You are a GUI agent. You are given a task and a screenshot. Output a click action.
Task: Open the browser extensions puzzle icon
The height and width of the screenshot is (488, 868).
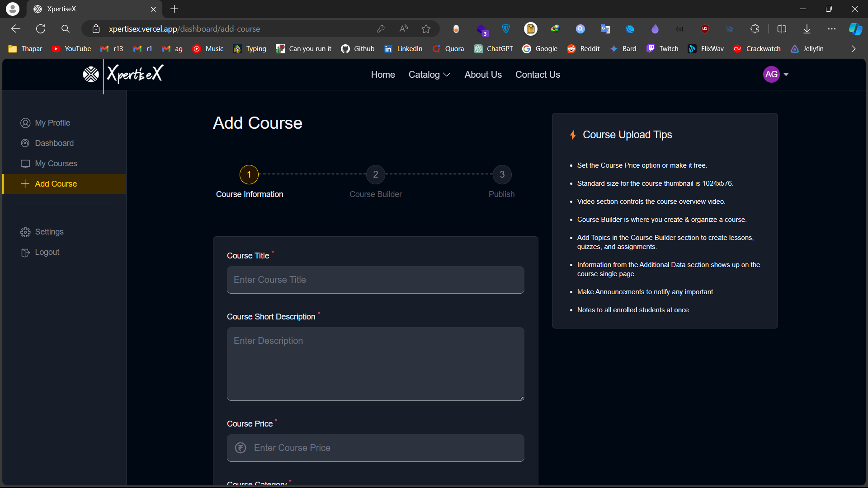755,29
